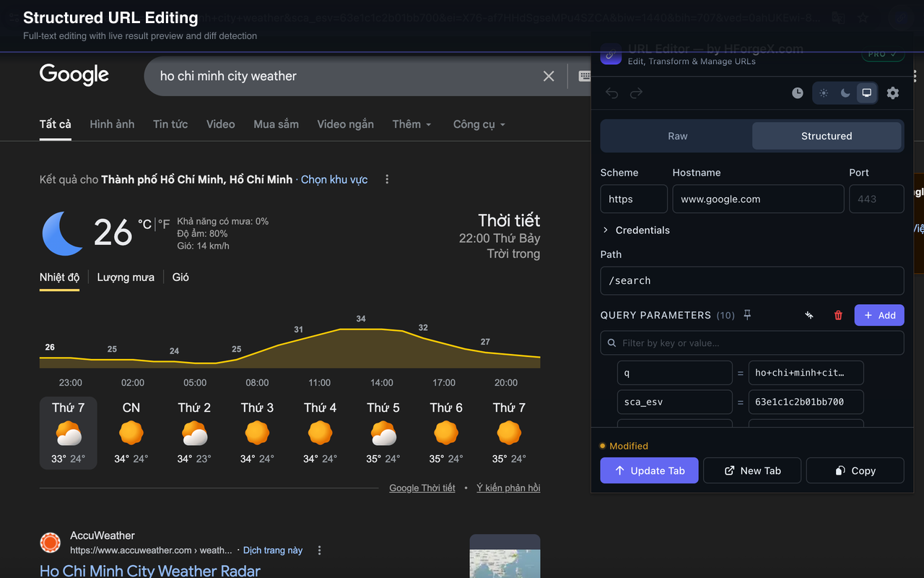Image resolution: width=924 pixels, height=578 pixels.
Task: Switch to light theme sun toggle
Action: tap(824, 93)
